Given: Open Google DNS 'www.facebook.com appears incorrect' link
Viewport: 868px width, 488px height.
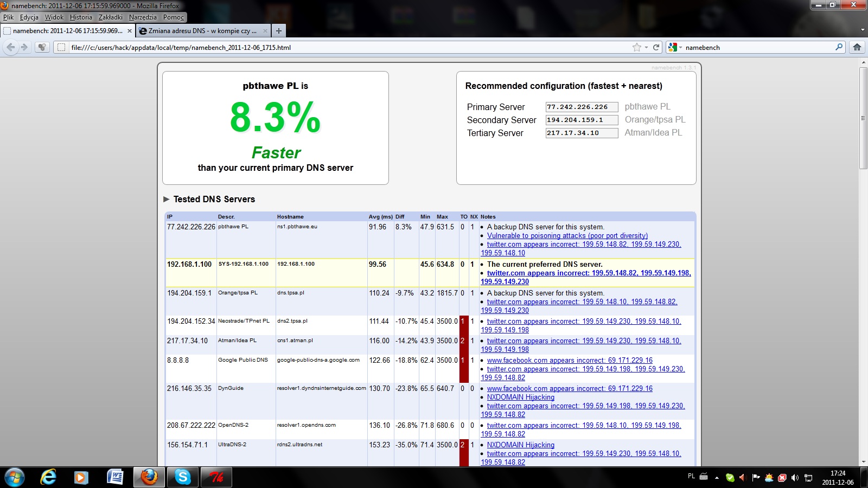Looking at the screenshot, I should tap(570, 361).
